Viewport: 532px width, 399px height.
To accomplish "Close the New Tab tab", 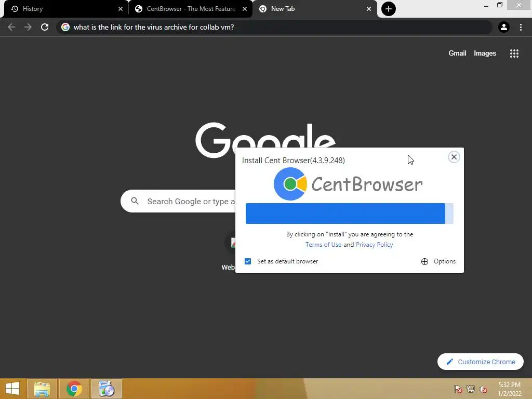I will (x=369, y=9).
